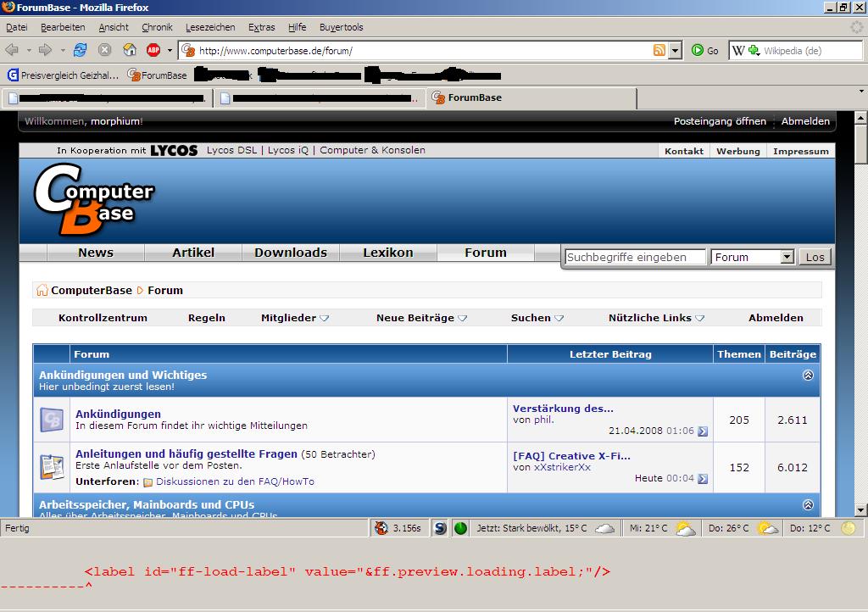Go back with the Back arrow

pos(12,50)
